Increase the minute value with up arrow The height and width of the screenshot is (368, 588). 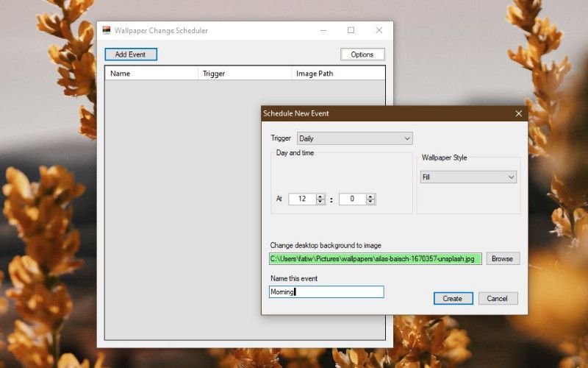click(370, 197)
